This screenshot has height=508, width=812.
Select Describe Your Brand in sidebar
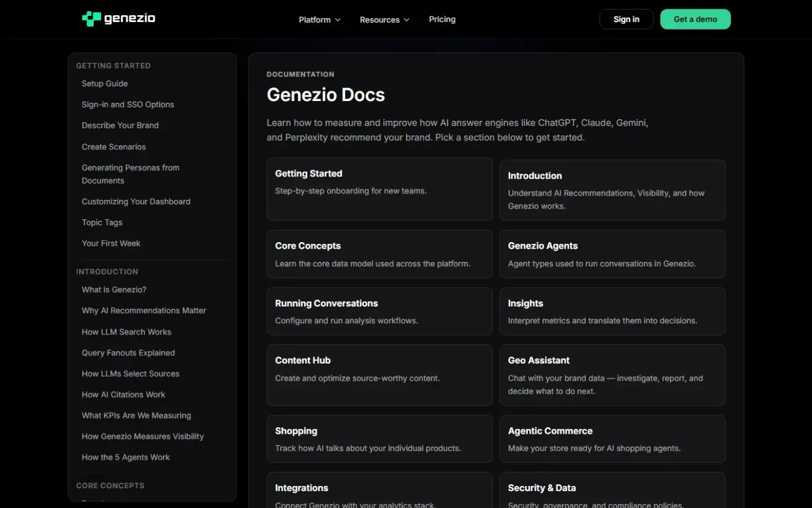click(x=120, y=125)
